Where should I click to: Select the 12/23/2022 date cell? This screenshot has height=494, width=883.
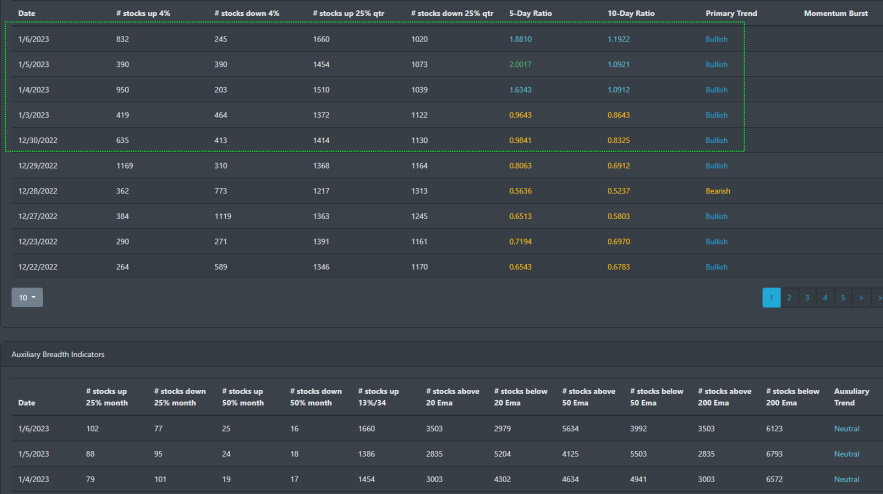click(38, 242)
